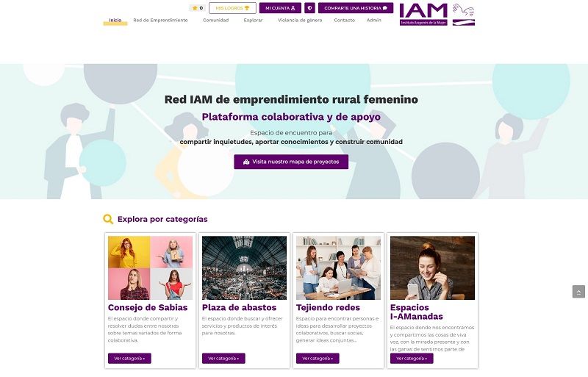Go to the Contacto page
Screen dimensions: 588x377
coord(344,21)
